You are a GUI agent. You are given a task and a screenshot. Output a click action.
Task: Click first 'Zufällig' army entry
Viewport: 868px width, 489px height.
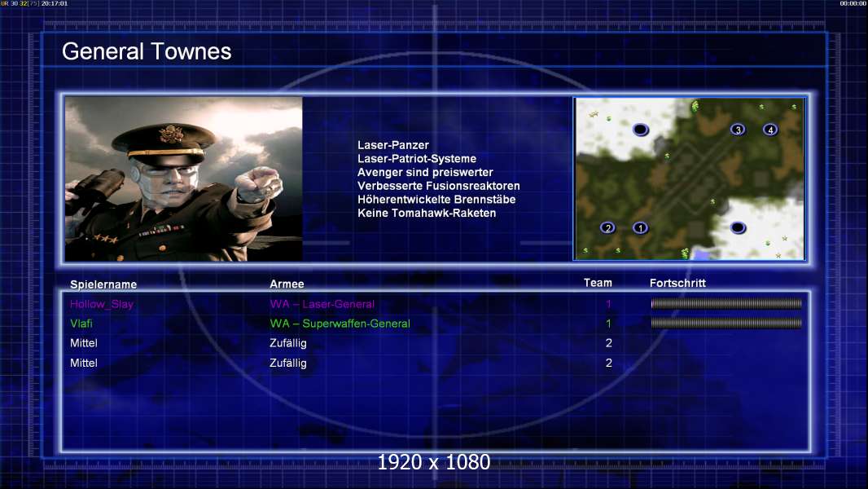pyautogui.click(x=288, y=343)
